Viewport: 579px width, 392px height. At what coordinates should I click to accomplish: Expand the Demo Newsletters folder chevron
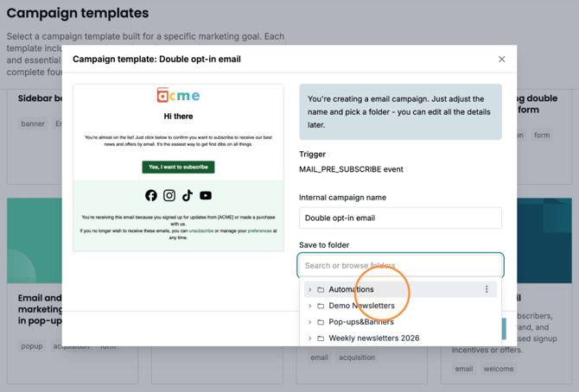pos(310,306)
